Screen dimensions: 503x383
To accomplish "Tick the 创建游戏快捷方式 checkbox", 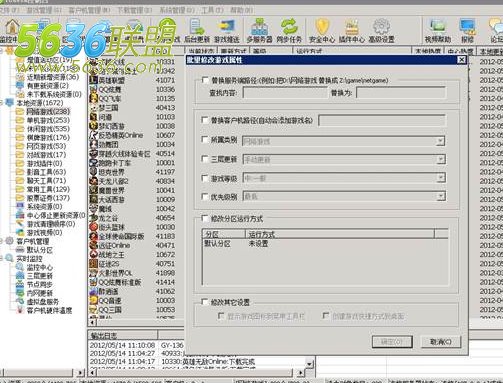I will pyautogui.click(x=326, y=315).
